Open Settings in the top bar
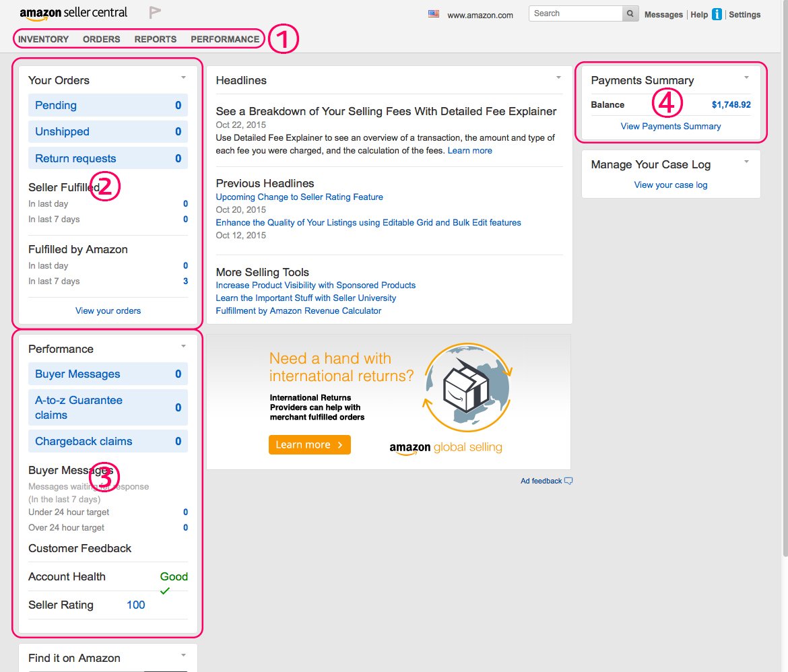This screenshot has width=788, height=672. pos(744,15)
